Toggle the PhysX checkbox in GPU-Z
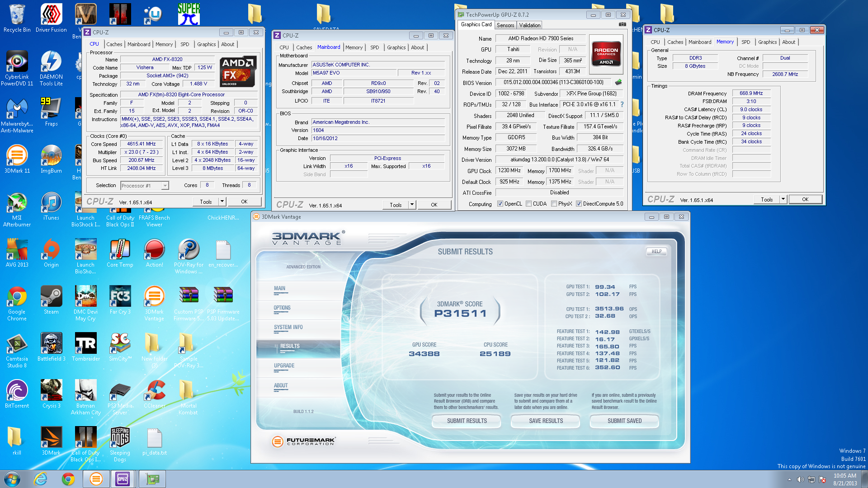Viewport: 868px width, 488px height. tap(554, 204)
